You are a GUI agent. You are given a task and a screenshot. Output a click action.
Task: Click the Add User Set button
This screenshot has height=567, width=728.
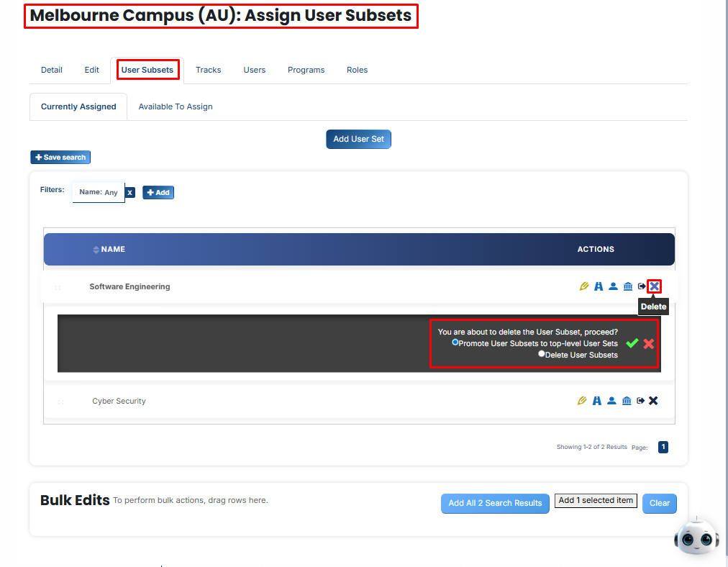pyautogui.click(x=358, y=139)
